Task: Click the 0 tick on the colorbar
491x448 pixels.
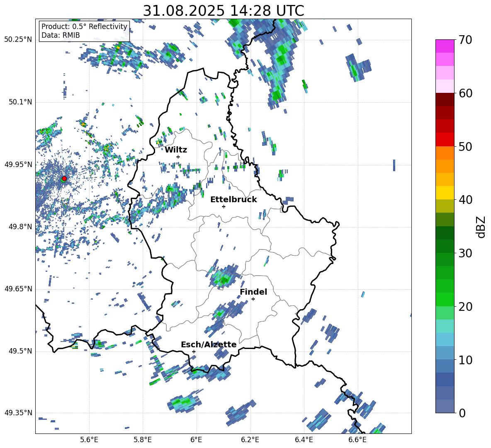Action: pyautogui.click(x=462, y=413)
